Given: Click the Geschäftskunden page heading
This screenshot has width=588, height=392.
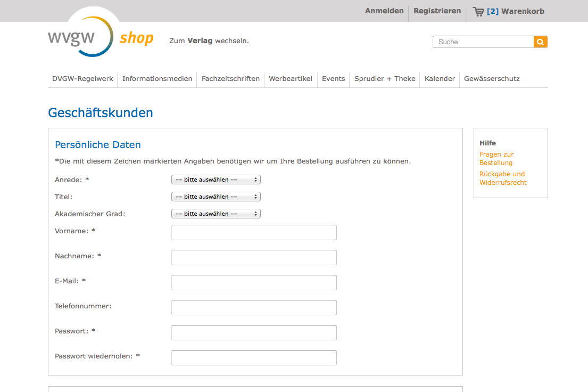Looking at the screenshot, I should tap(101, 112).
